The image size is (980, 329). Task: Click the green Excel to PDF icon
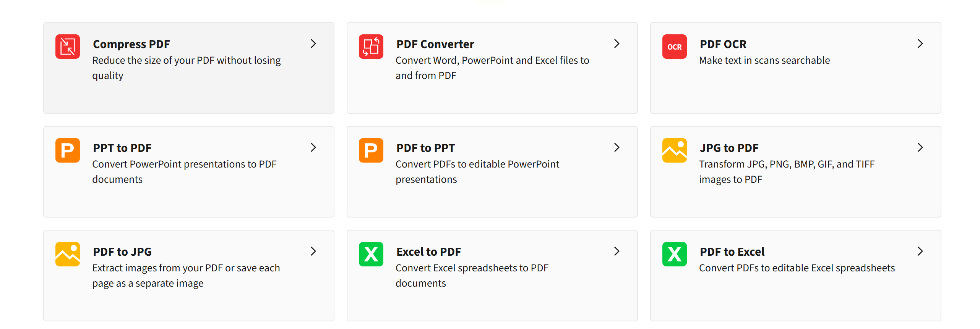371,254
